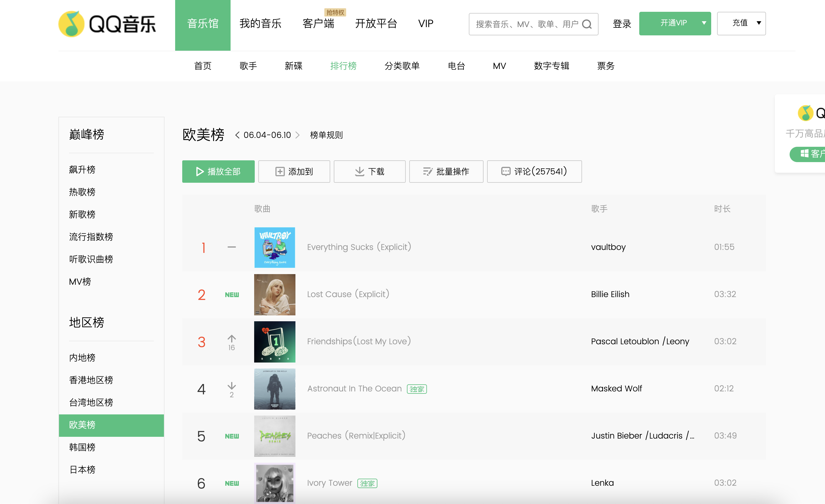Click song title Friendships(Lost My Love)
Image resolution: width=825 pixels, height=504 pixels.
(x=359, y=341)
